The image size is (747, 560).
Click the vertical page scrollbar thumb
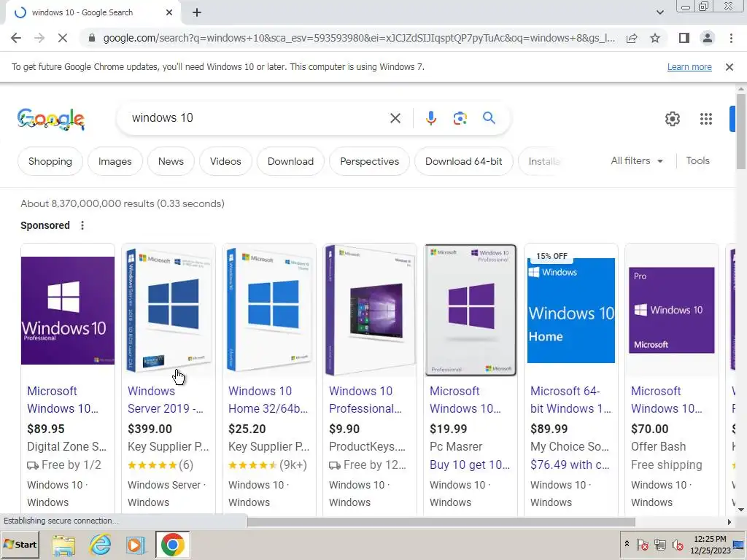741,131
